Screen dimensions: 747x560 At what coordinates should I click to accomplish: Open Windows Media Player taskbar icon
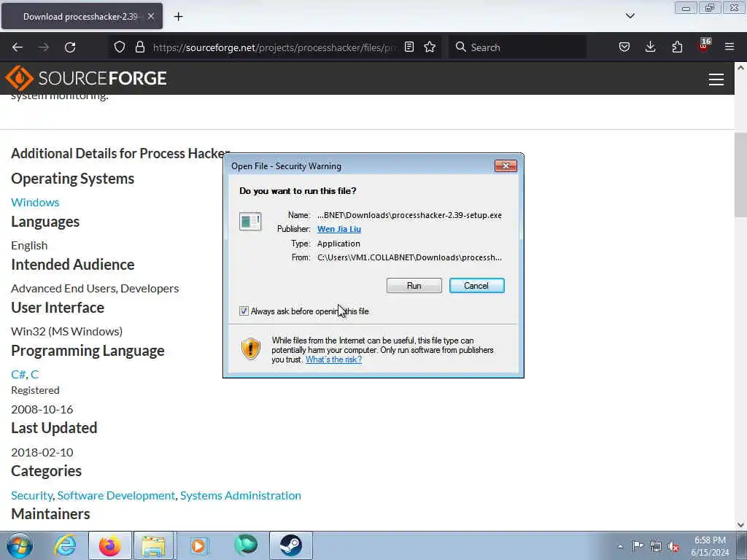(198, 545)
